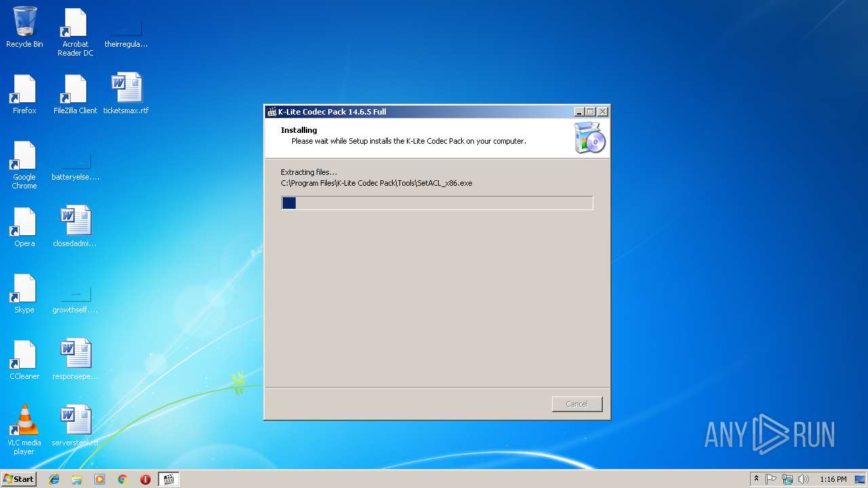This screenshot has width=868, height=488.
Task: Maximize the K-Lite Codec Pack window
Action: point(591,112)
